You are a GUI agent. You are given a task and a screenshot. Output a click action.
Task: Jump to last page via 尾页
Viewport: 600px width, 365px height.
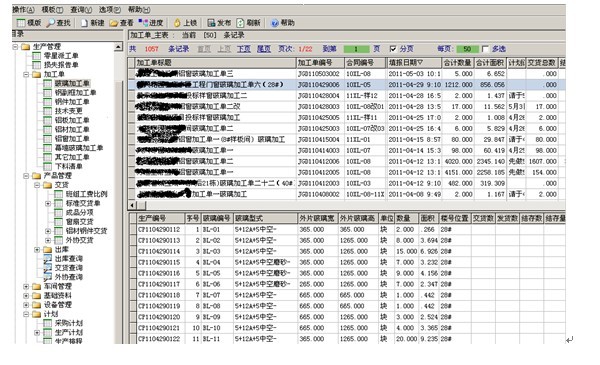[x=264, y=49]
